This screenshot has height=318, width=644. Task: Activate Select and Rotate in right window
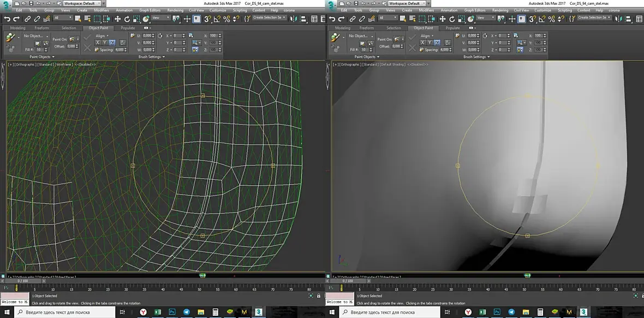click(452, 19)
